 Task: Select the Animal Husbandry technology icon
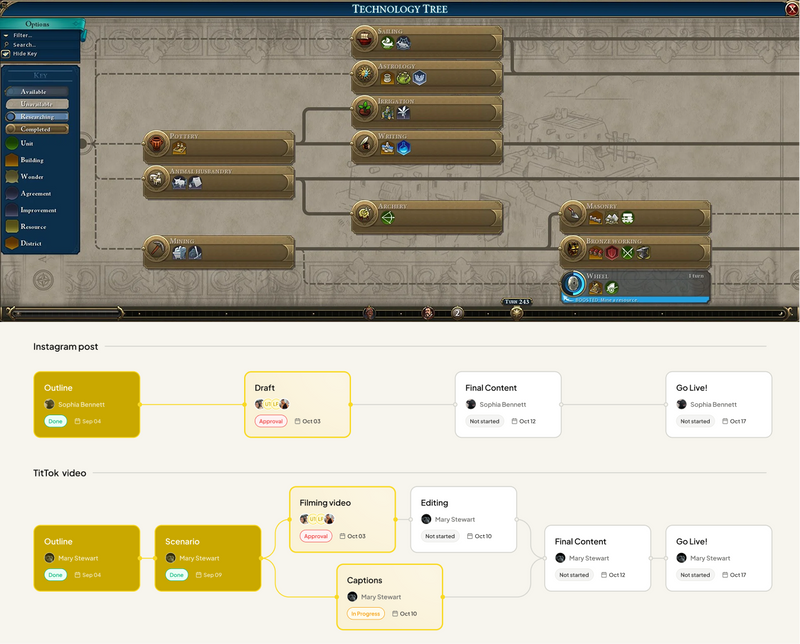(156, 178)
